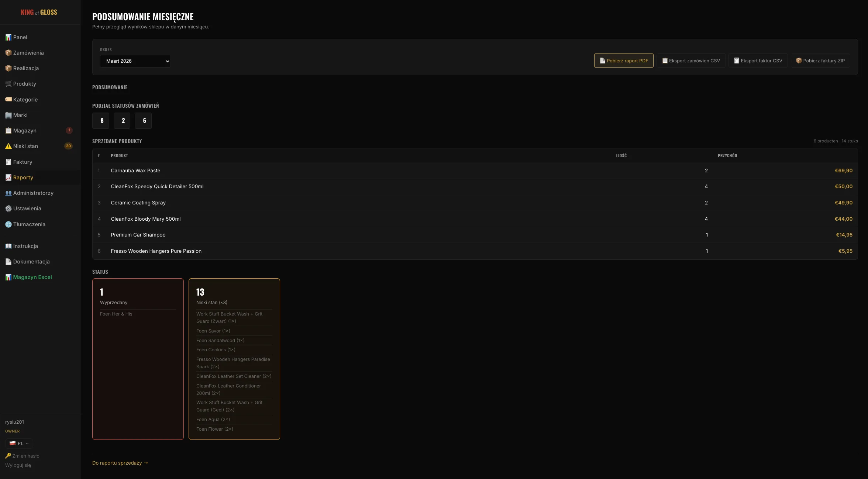Viewport: 868px width, 479px height.
Task: Expand the PL language selector
Action: tap(19, 444)
